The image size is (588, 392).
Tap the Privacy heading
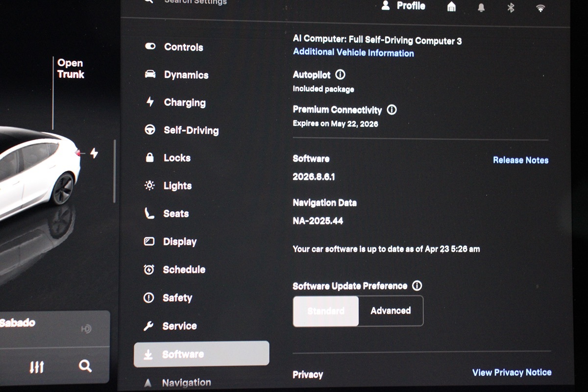point(308,374)
